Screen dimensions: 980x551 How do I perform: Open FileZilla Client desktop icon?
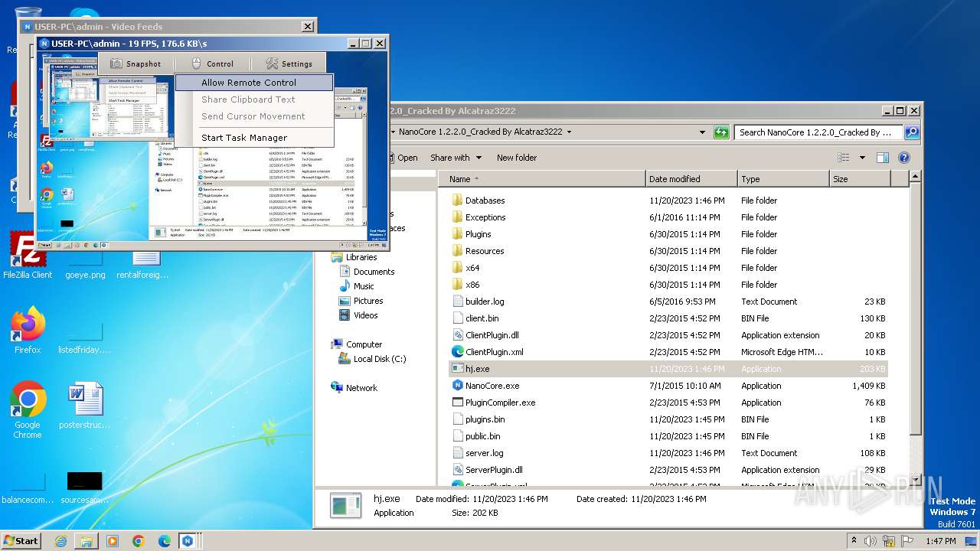28,255
